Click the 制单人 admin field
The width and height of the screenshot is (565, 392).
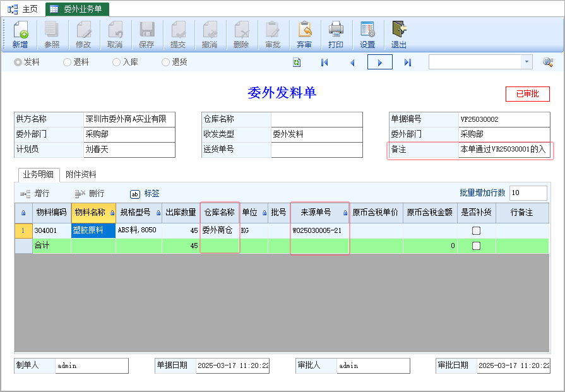[92, 365]
